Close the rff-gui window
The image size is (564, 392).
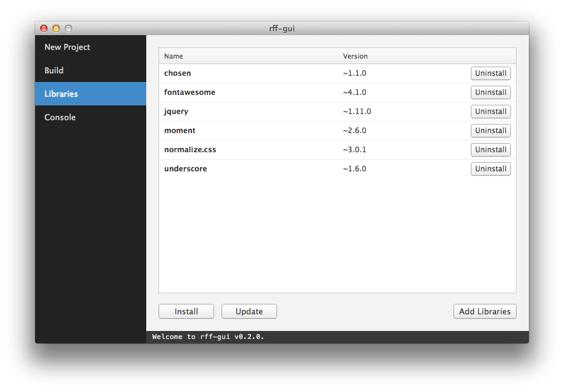click(x=44, y=28)
